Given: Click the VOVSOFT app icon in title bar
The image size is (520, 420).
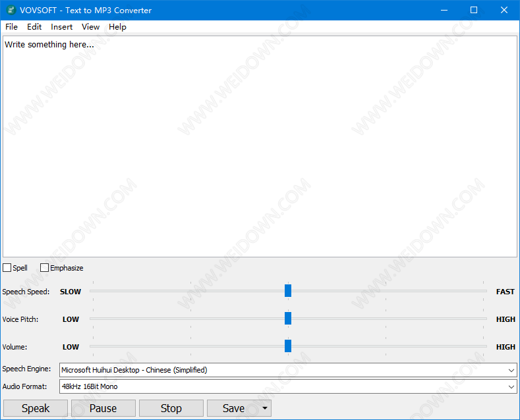Looking at the screenshot, I should tap(11, 10).
